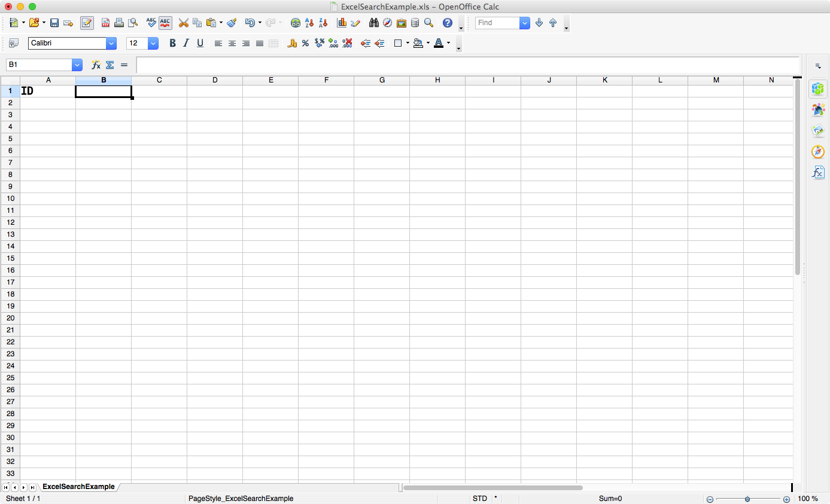Open sidebar Properties panel icon
The image size is (830, 504).
pos(818,89)
